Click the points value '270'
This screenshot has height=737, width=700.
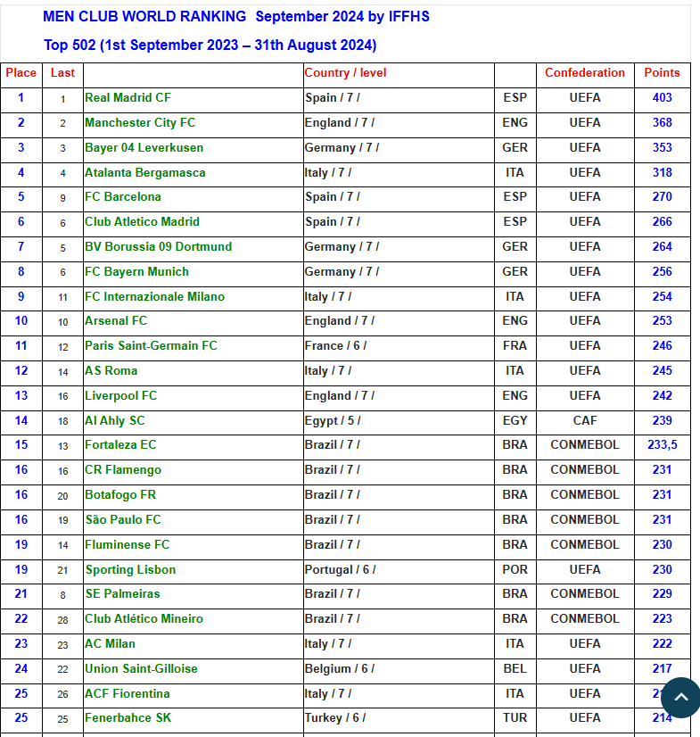click(662, 197)
